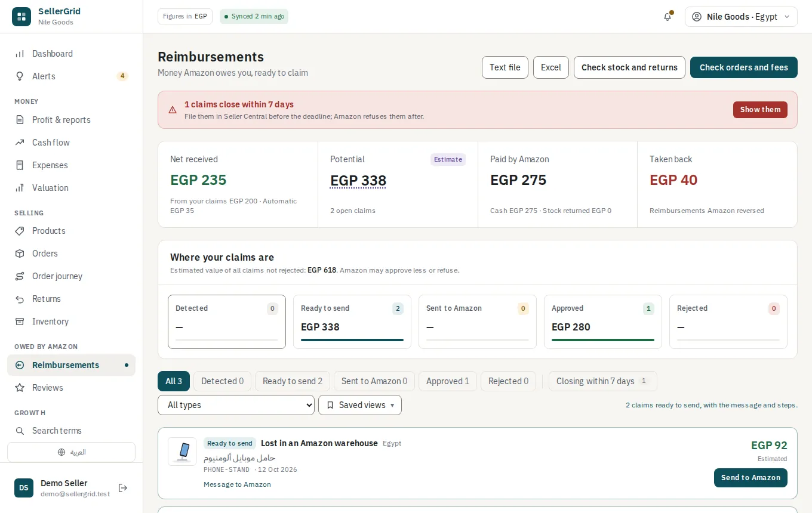Viewport: 812px width, 513px height.
Task: Click the Inventory archive icon
Action: (x=20, y=322)
